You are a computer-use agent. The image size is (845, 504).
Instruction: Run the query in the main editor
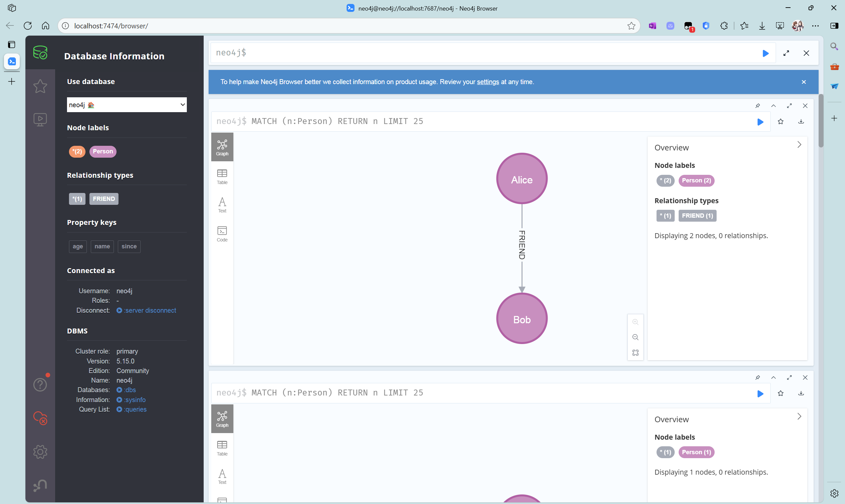click(x=765, y=53)
